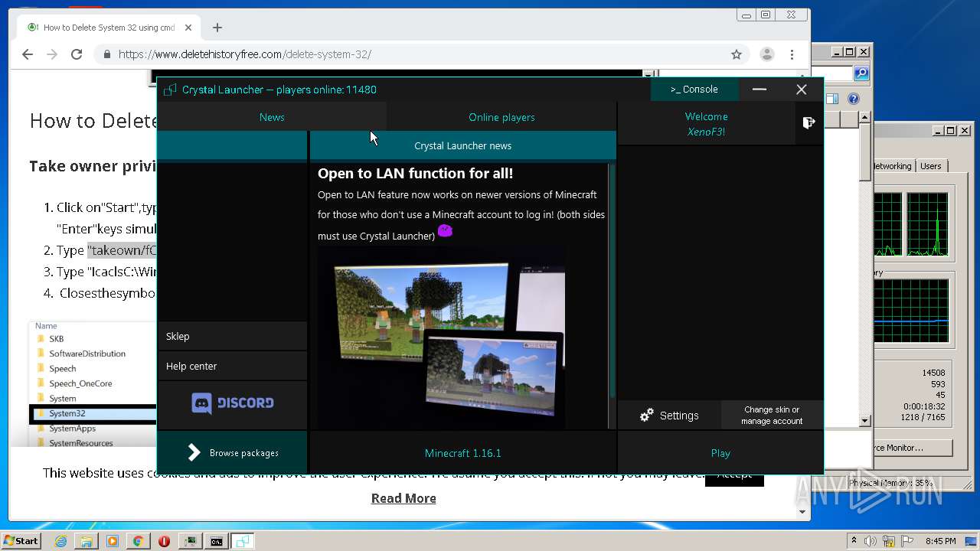Open the media player taskbar icon

tap(113, 541)
